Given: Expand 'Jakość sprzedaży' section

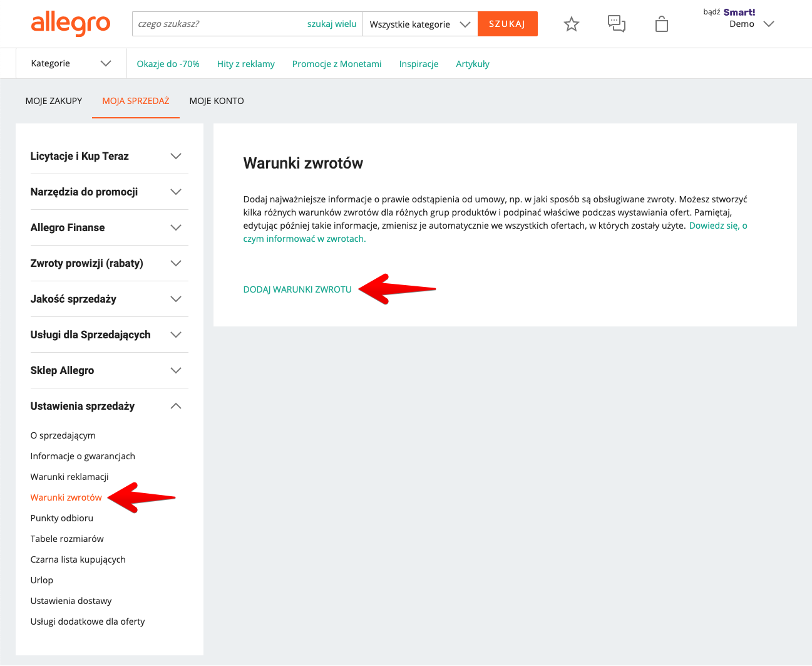Looking at the screenshot, I should (x=109, y=299).
